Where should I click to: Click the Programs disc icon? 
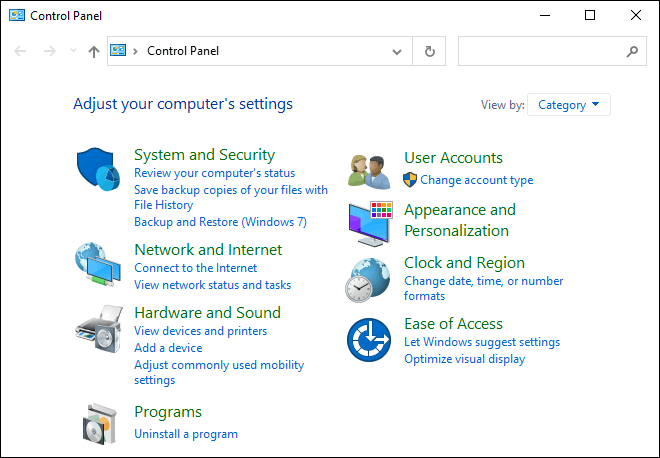coord(99,424)
